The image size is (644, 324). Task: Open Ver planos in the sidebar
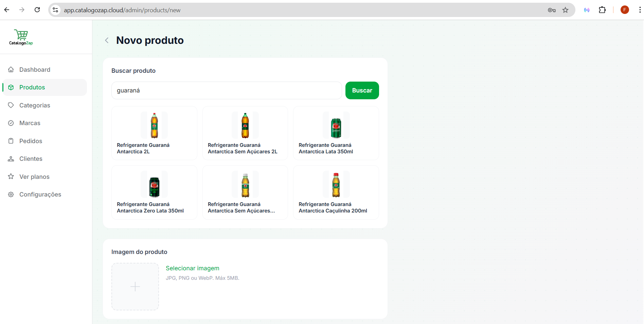(45, 177)
